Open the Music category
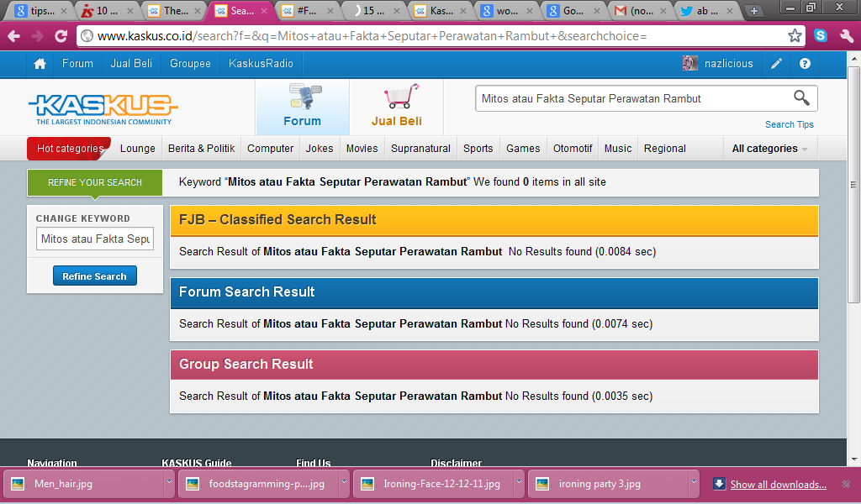 pos(618,149)
